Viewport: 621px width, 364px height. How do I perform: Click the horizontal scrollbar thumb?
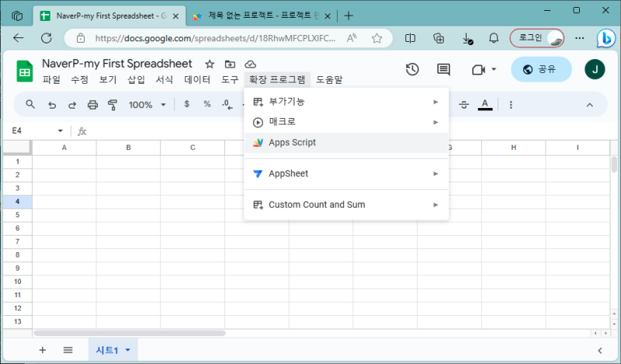point(130,333)
